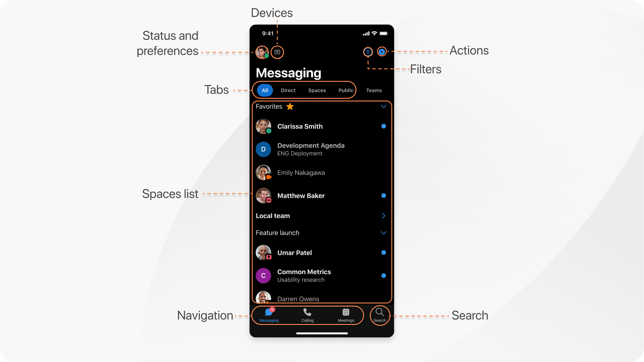This screenshot has height=362, width=644.
Task: Toggle unread indicator for Matthew Baker
Action: pyautogui.click(x=383, y=195)
